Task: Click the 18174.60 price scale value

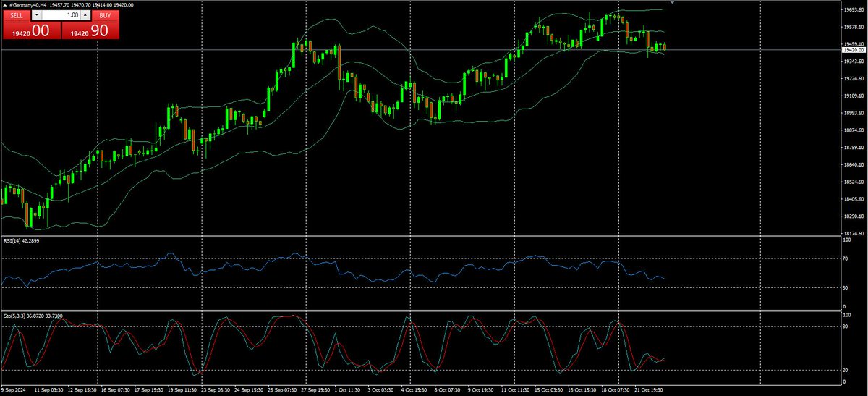Action: tap(854, 234)
